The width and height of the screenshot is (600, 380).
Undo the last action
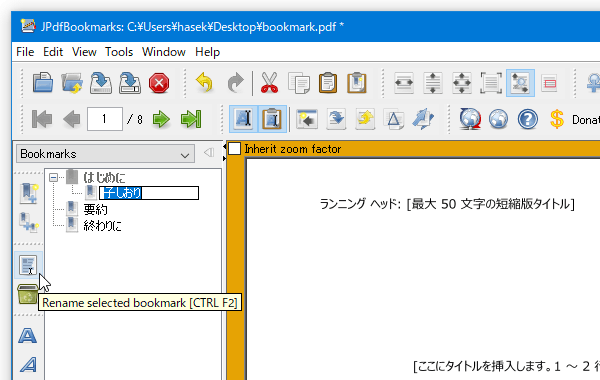click(x=205, y=83)
